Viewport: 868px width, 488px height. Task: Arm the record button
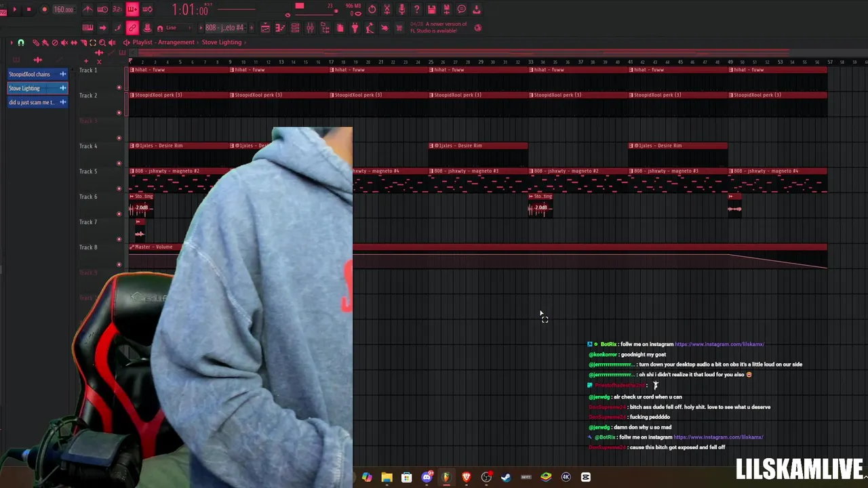[45, 9]
